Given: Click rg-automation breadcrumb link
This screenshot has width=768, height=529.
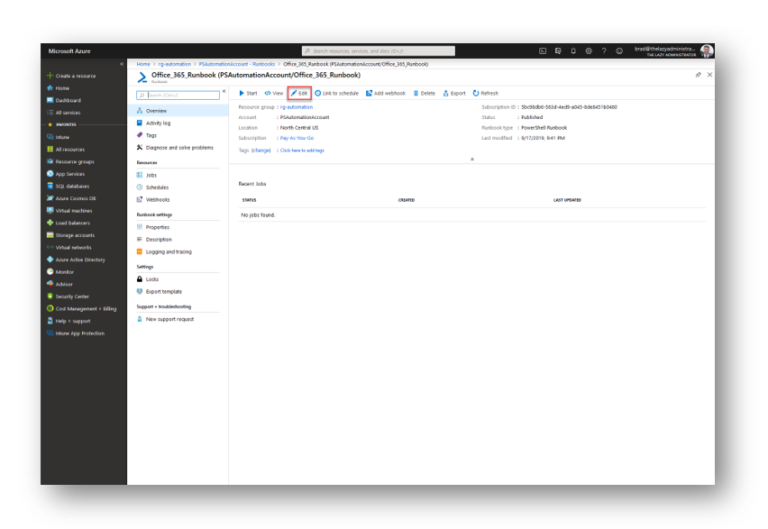Looking at the screenshot, I should (x=174, y=64).
